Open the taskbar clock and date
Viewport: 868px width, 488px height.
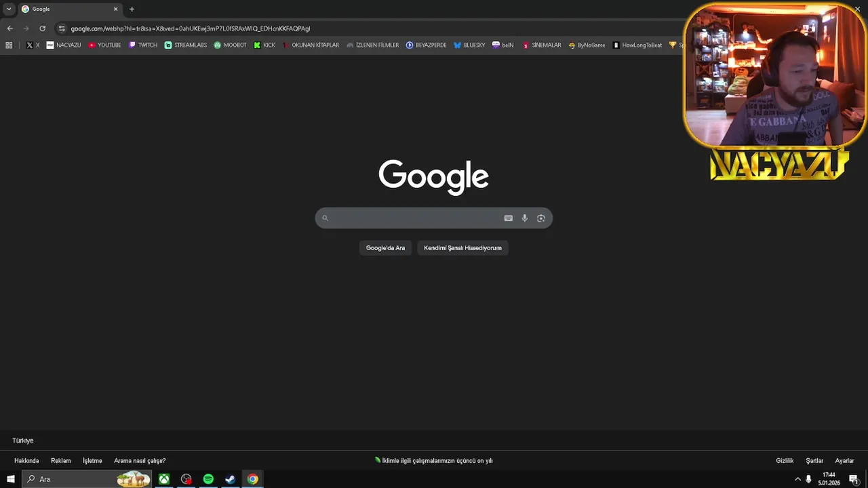click(829, 479)
